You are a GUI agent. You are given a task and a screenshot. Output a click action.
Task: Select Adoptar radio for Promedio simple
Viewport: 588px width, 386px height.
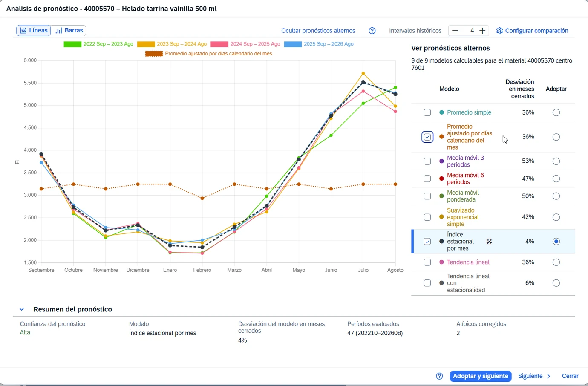[556, 112]
